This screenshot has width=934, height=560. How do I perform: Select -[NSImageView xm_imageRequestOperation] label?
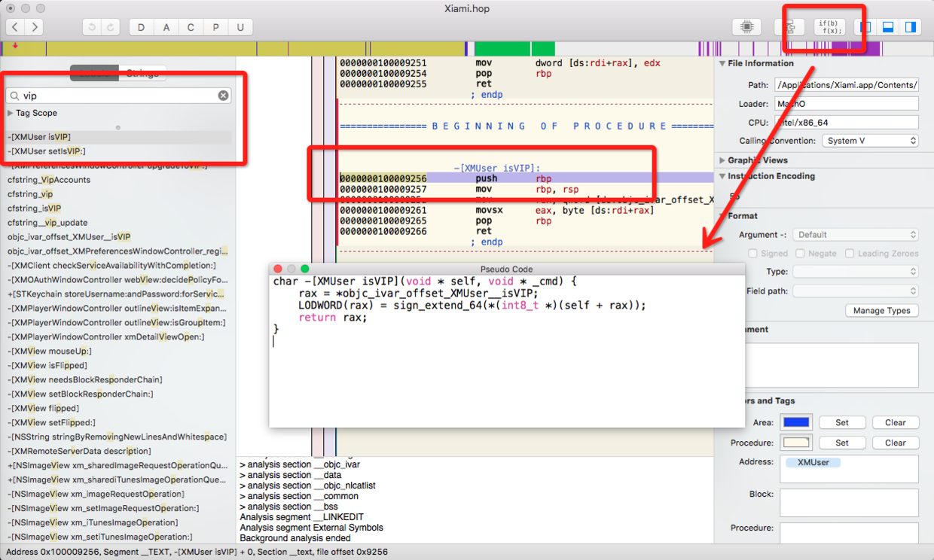tap(96, 495)
